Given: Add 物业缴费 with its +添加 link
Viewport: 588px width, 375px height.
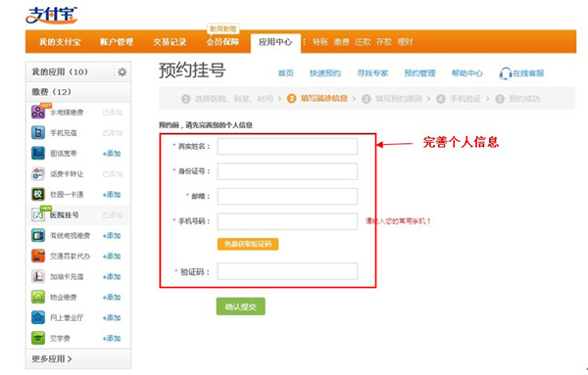Looking at the screenshot, I should 112,297.
